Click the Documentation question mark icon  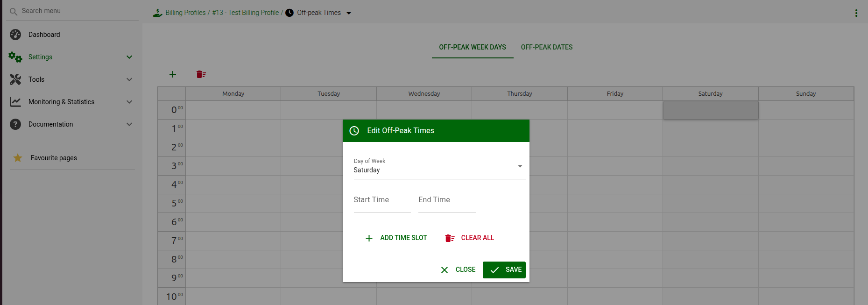point(15,124)
